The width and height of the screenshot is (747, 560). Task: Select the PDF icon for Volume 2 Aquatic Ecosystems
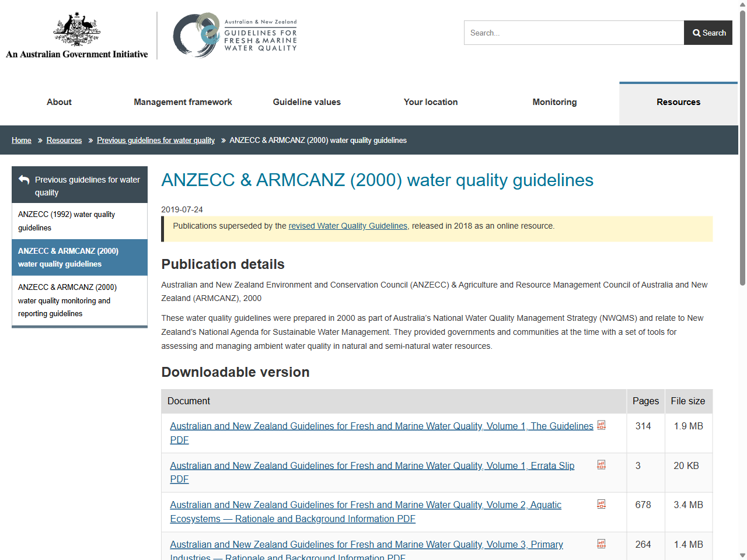click(x=601, y=504)
